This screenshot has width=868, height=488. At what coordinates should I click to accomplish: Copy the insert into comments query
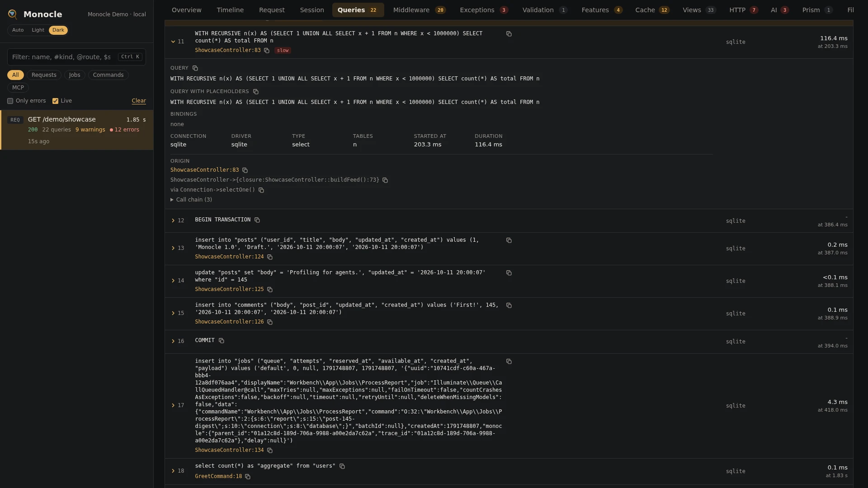tap(509, 305)
